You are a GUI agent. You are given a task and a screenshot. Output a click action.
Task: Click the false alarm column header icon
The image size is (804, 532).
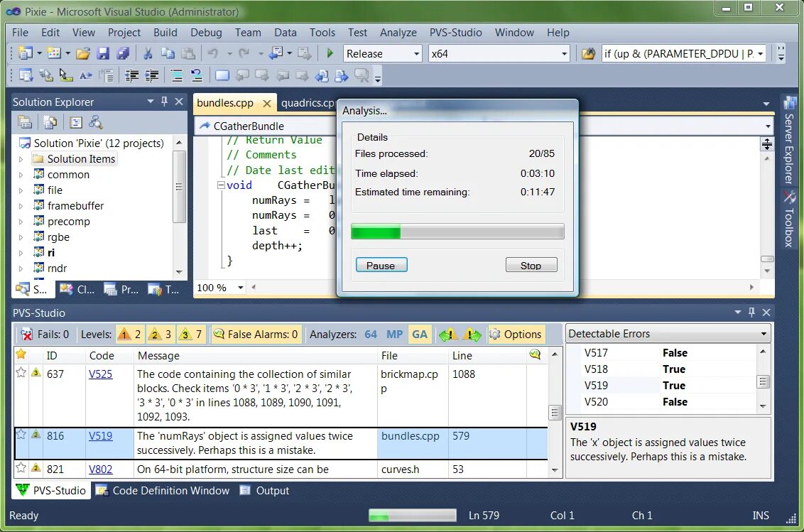(535, 354)
